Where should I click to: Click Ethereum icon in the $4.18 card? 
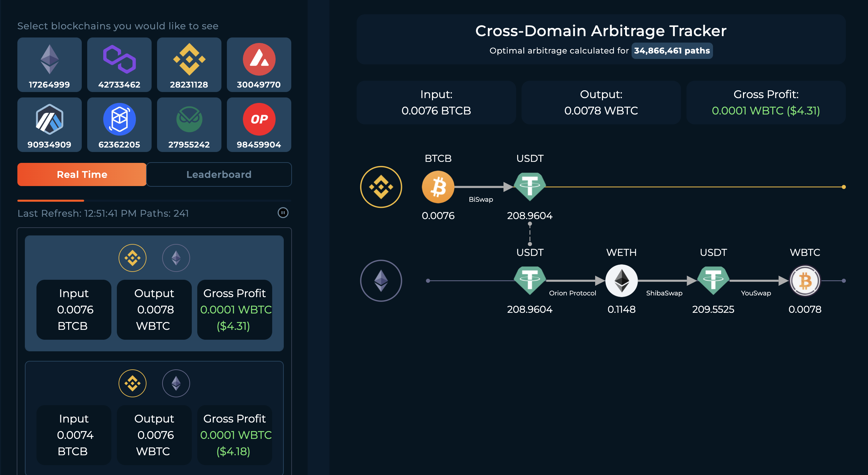tap(176, 383)
